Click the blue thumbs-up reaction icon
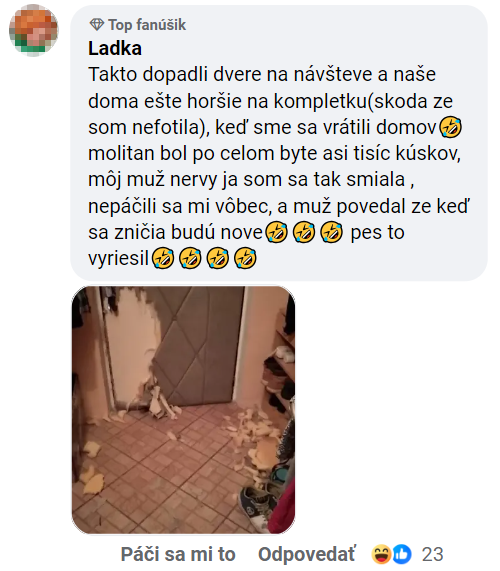This screenshot has height=571, width=500. tap(401, 554)
